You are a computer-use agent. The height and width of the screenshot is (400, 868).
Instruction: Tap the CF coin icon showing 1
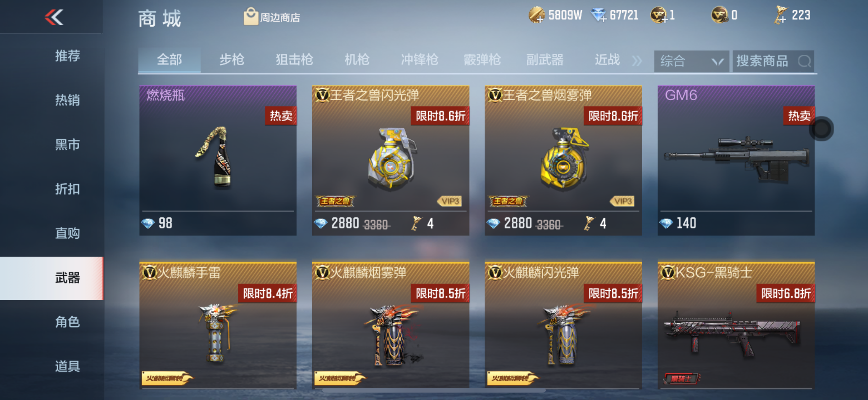[659, 15]
